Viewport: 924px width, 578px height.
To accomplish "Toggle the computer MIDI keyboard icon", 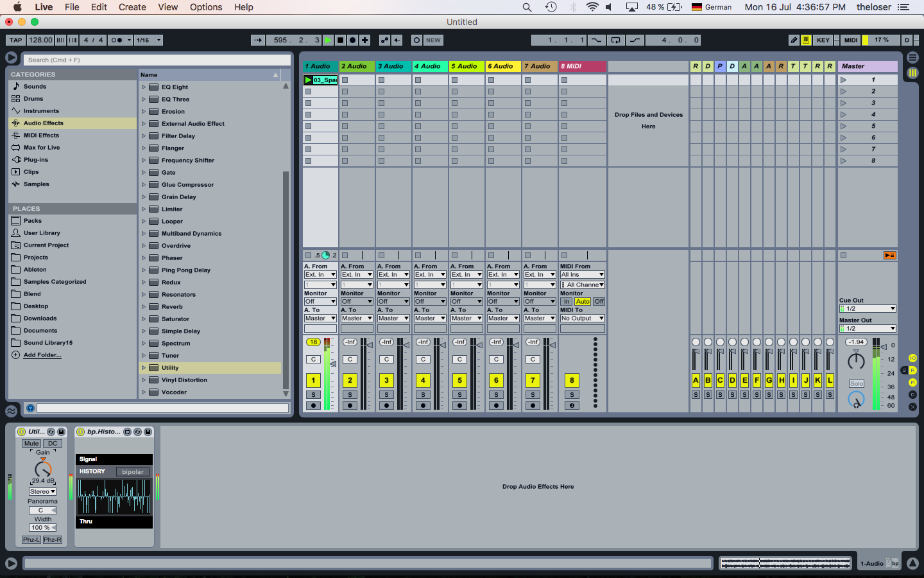I will (x=806, y=40).
